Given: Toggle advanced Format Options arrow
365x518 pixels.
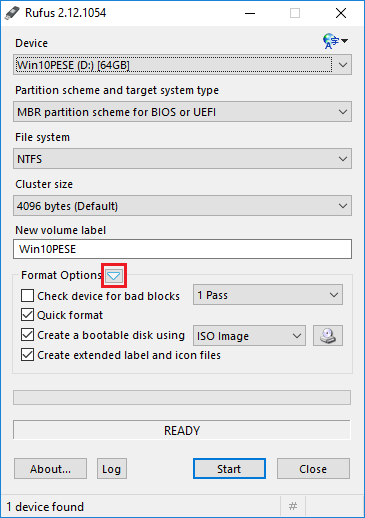Looking at the screenshot, I should pos(114,276).
